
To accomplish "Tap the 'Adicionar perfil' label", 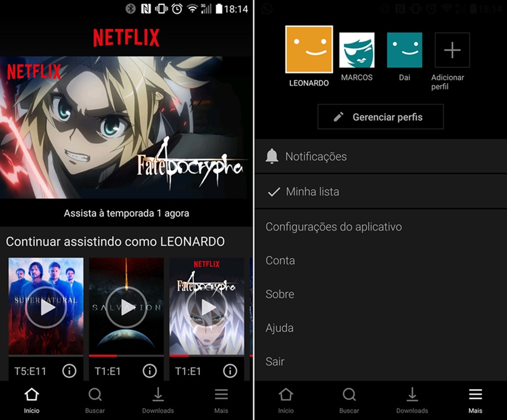I will tap(447, 82).
